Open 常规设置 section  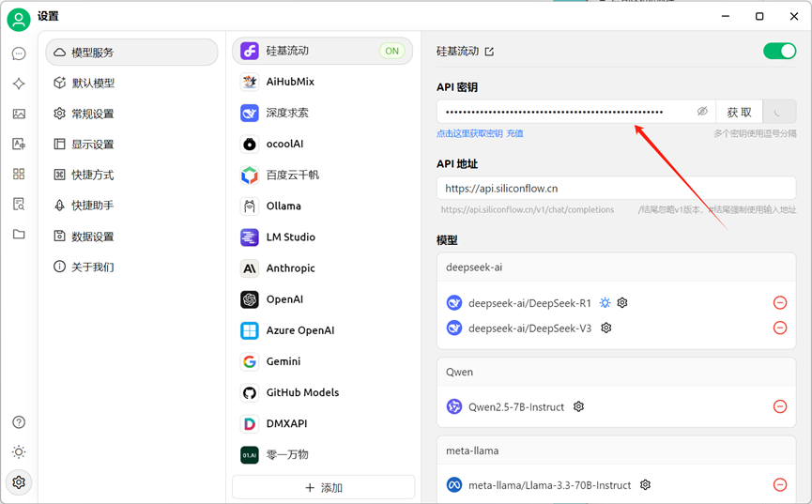[131, 114]
